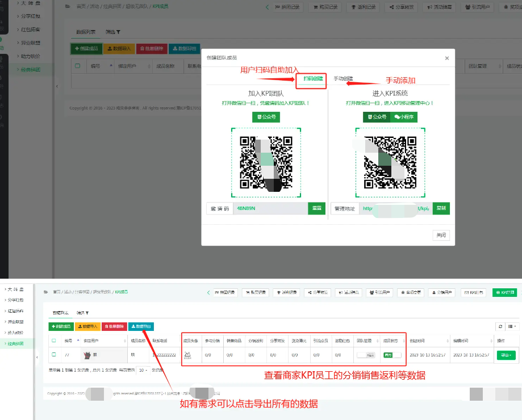Sort by 编号 column in top screenshot
This screenshot has width=522, height=420.
click(x=101, y=66)
